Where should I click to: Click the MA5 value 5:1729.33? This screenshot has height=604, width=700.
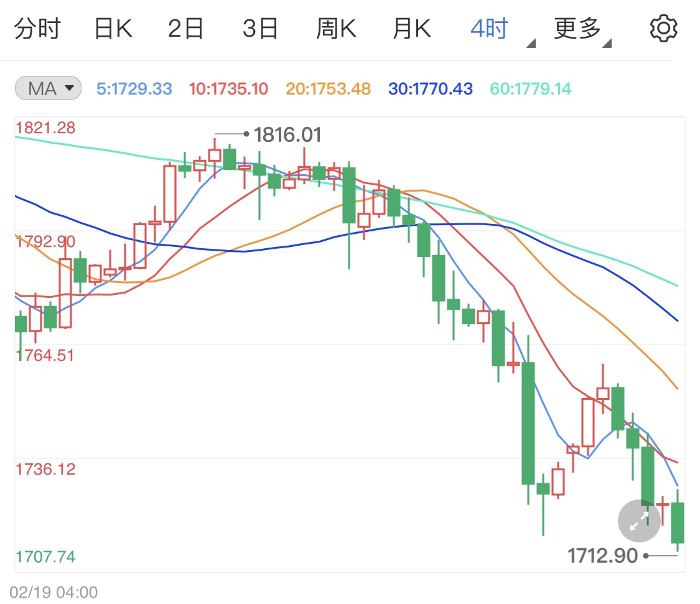tap(134, 89)
